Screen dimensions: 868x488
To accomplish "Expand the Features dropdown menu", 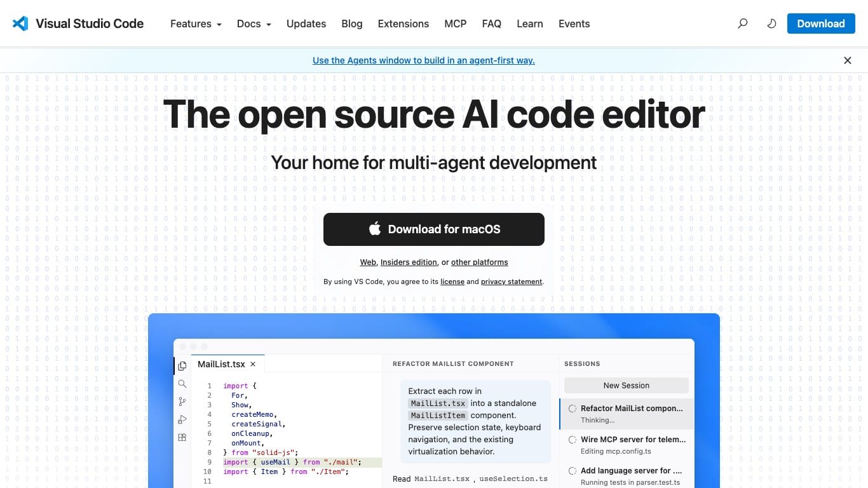I will click(196, 24).
